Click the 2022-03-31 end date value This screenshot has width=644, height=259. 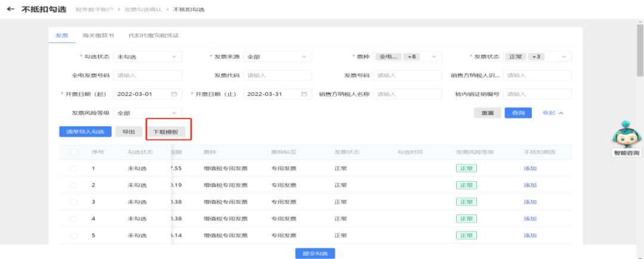[265, 94]
